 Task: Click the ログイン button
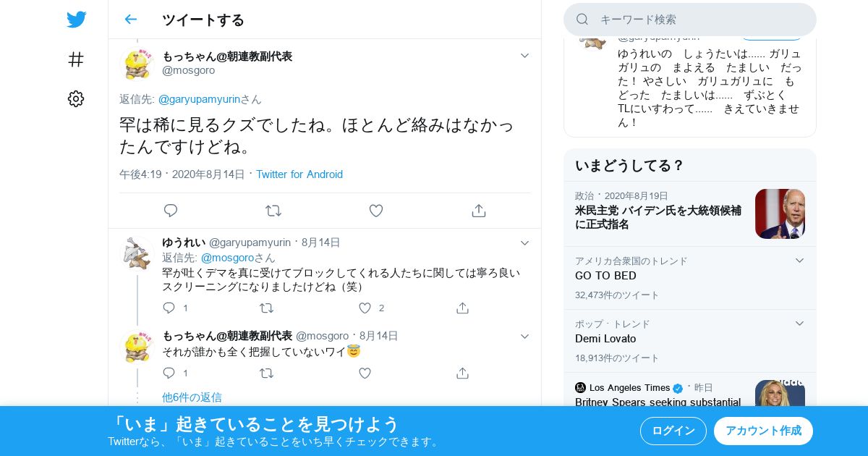[x=673, y=431]
